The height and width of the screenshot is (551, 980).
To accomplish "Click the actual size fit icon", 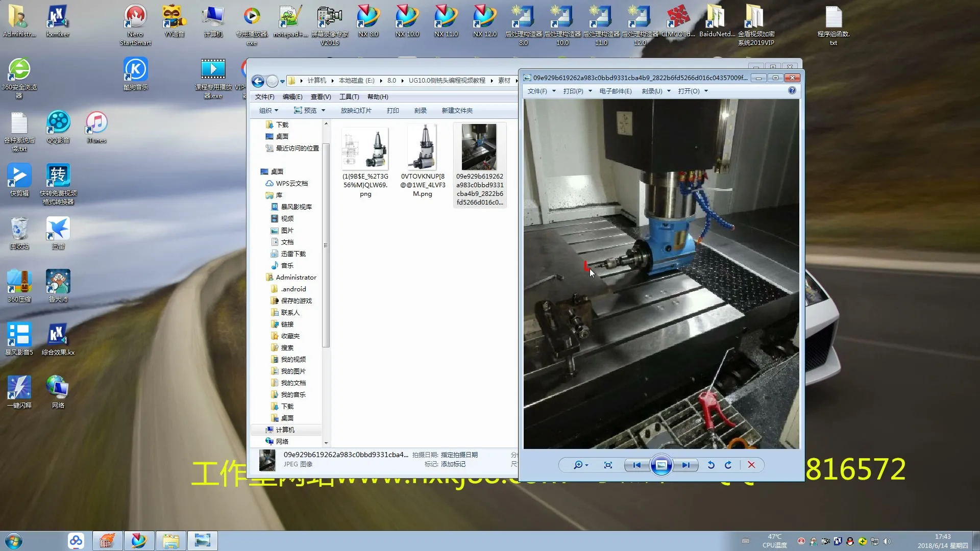I will click(x=608, y=465).
